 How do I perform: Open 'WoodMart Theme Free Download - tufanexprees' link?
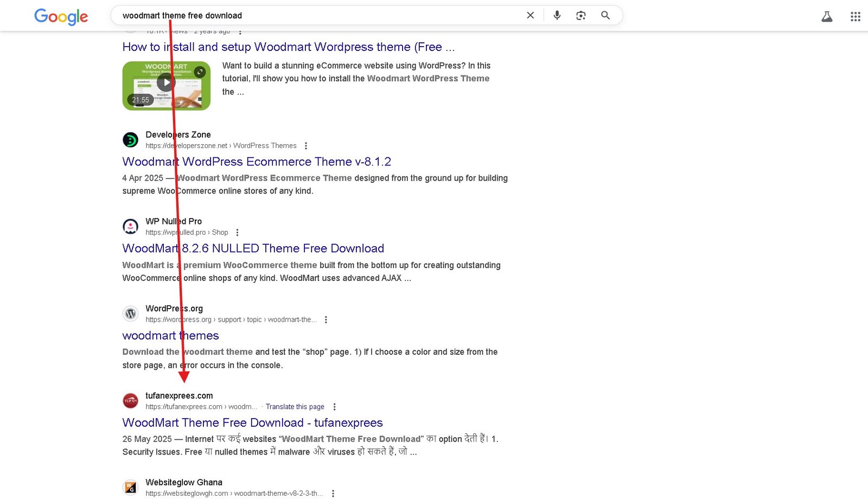point(253,423)
